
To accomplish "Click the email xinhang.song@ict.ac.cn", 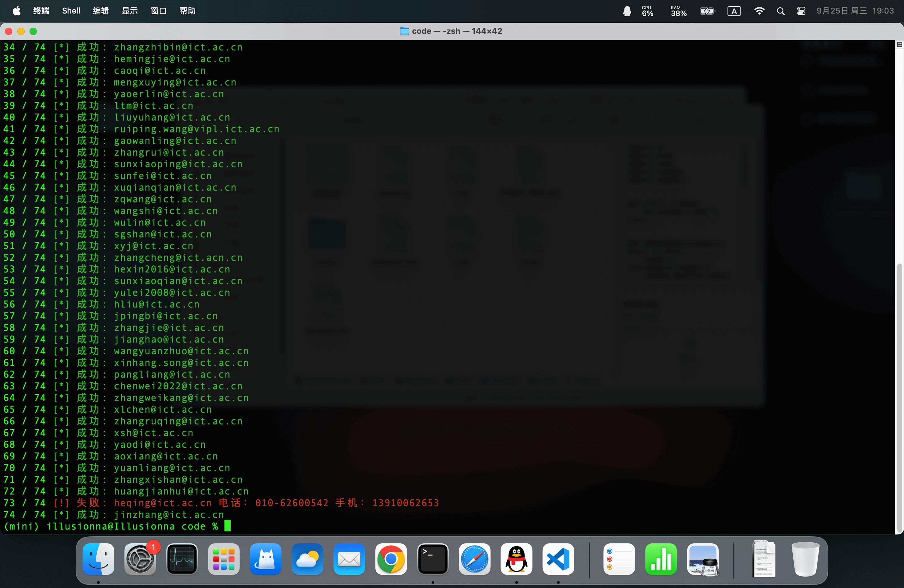I will pyautogui.click(x=181, y=363).
